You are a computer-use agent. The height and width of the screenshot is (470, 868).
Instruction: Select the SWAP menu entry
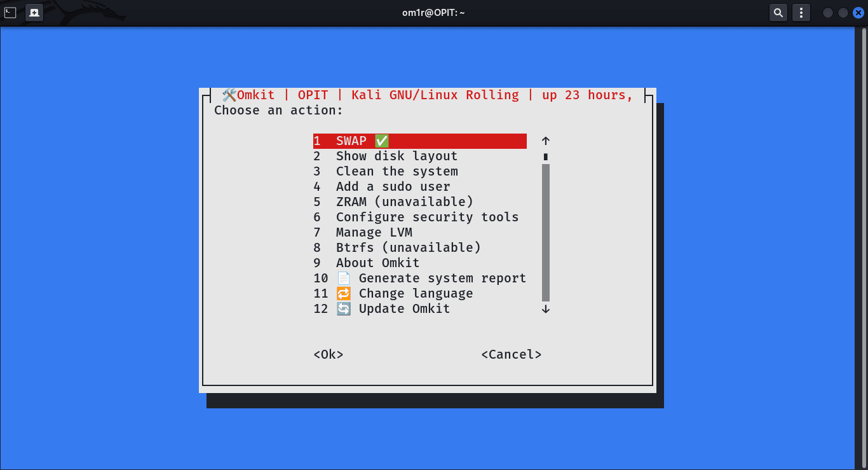tap(420, 141)
